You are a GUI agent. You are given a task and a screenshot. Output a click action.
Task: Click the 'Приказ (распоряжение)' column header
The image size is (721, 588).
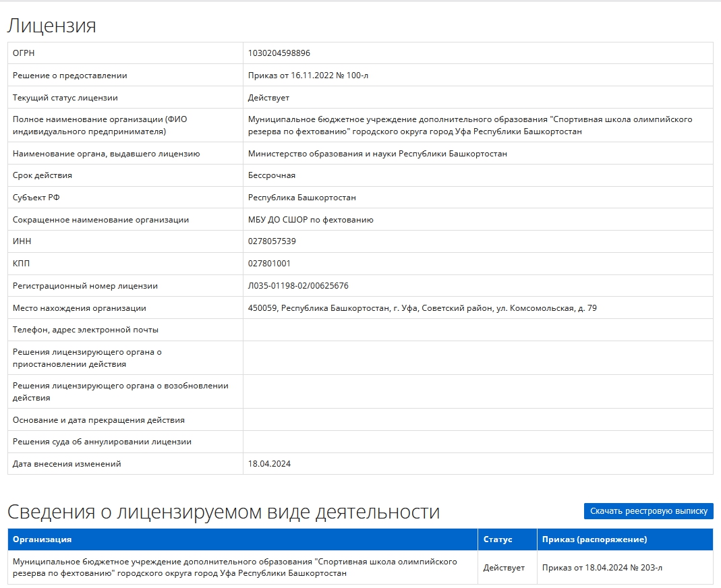(x=595, y=539)
